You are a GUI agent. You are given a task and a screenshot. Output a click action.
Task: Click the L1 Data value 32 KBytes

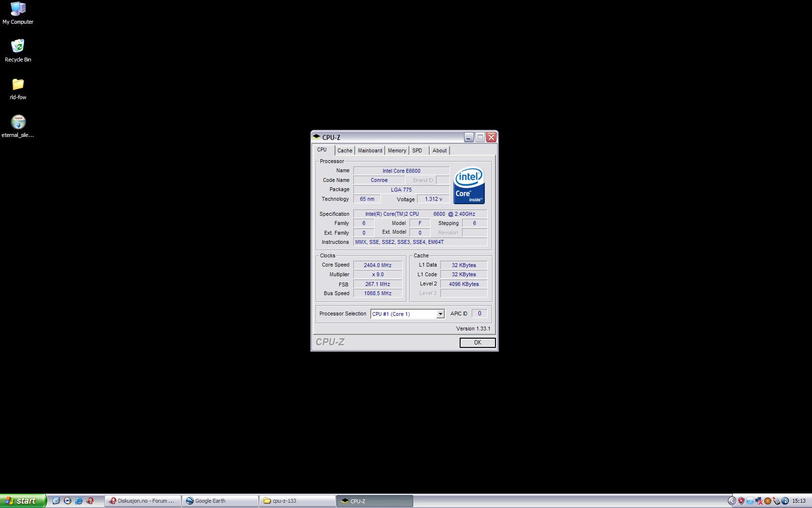[464, 265]
